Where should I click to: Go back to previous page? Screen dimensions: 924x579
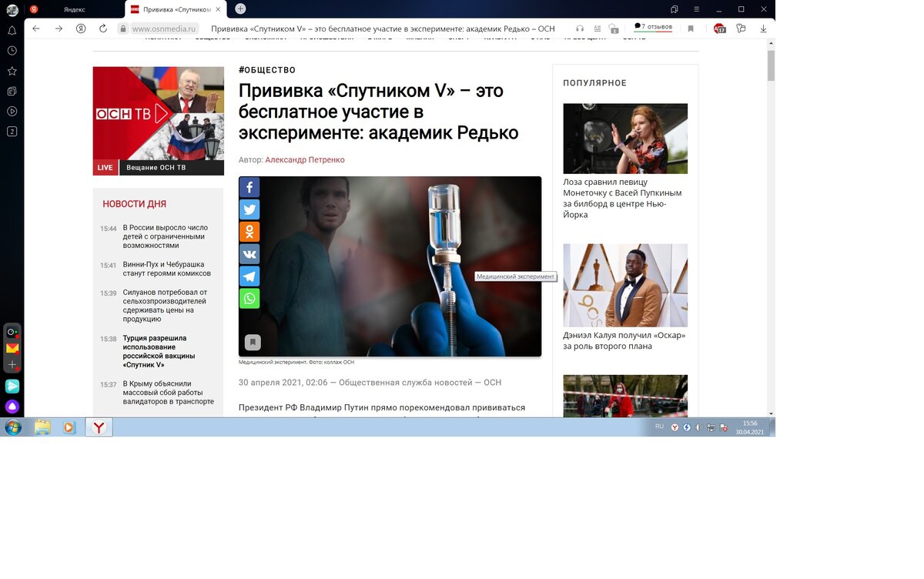click(35, 28)
